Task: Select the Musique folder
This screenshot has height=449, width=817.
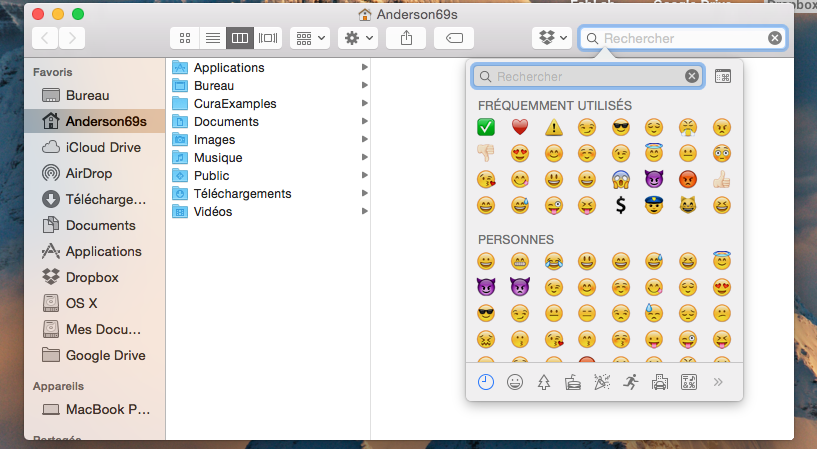Action: click(x=268, y=157)
